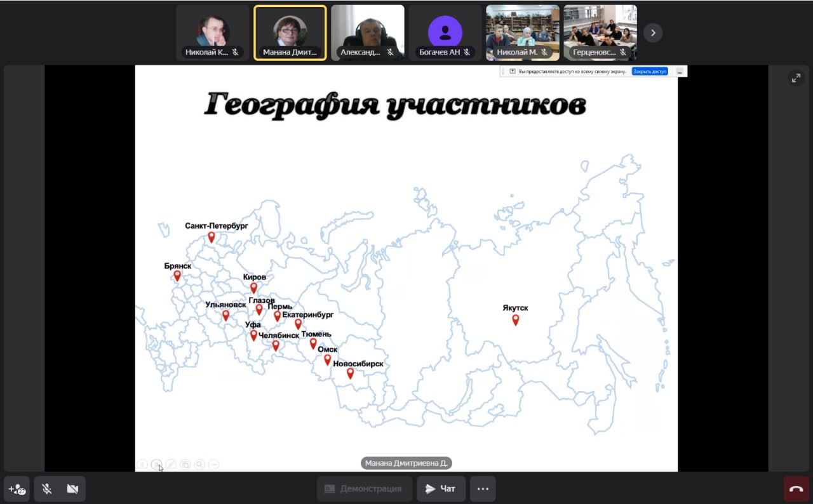Show next participants with the right arrow
This screenshot has height=504, width=813.
tap(653, 32)
